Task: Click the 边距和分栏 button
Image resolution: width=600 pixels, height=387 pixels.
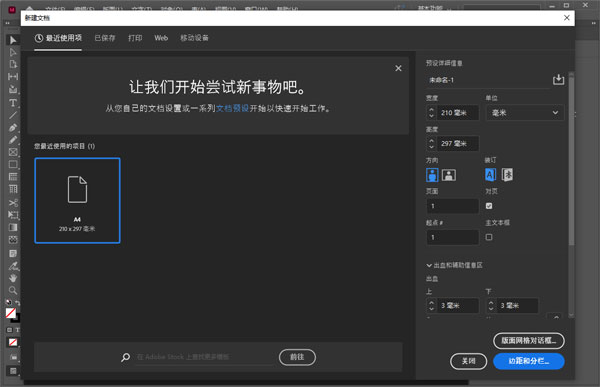Action: [x=529, y=361]
